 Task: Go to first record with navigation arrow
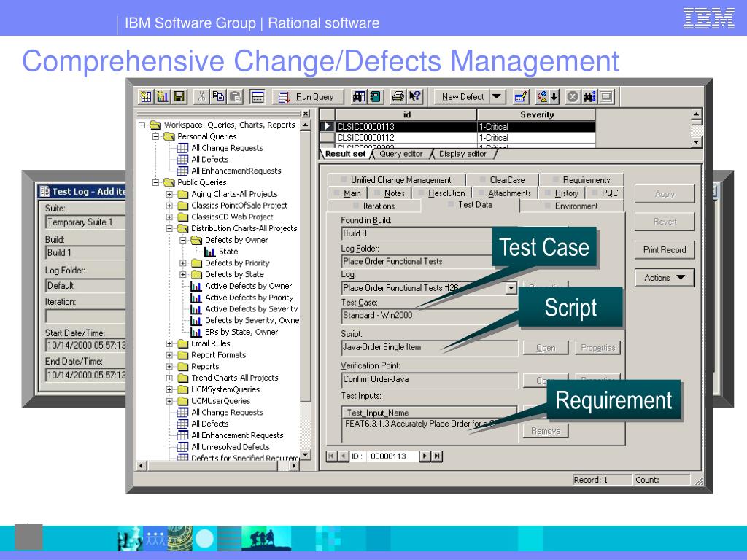tap(331, 456)
